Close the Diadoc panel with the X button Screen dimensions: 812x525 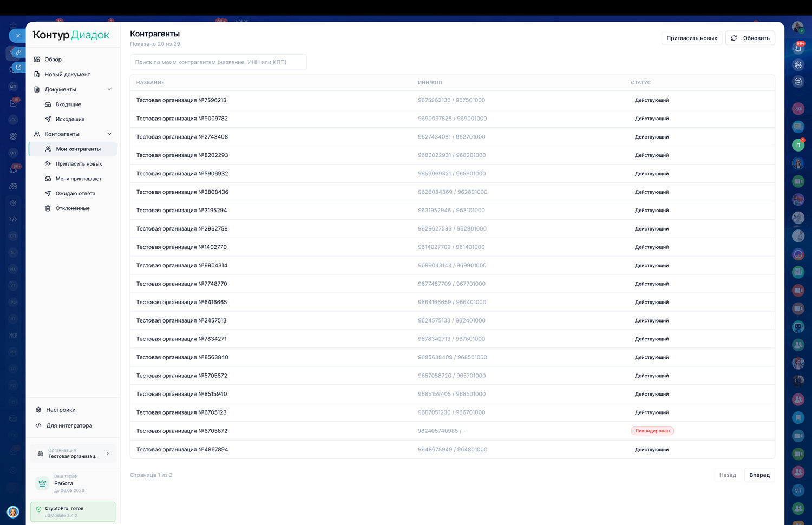(x=18, y=36)
